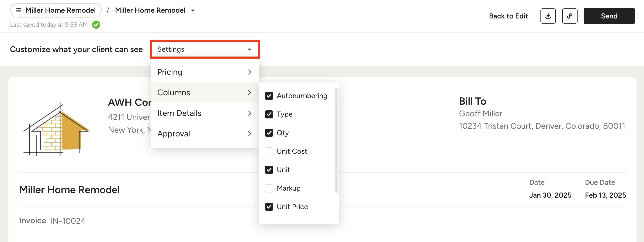This screenshot has height=242, width=644.
Task: Click the Feb 13, 2025 due date value
Action: pyautogui.click(x=606, y=195)
